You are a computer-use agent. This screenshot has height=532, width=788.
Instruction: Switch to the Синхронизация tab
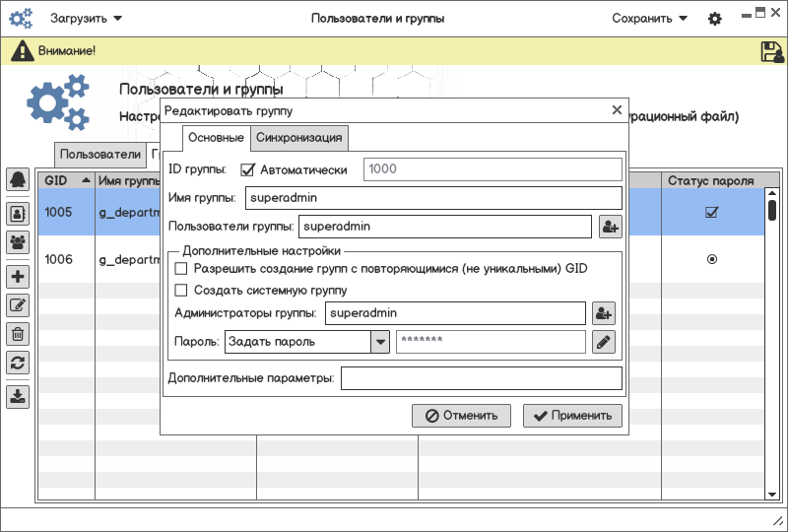coord(299,137)
